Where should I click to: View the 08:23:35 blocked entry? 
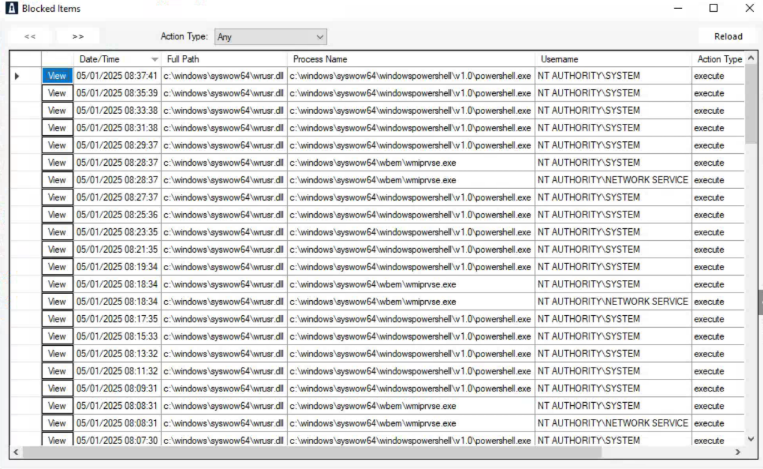click(57, 232)
